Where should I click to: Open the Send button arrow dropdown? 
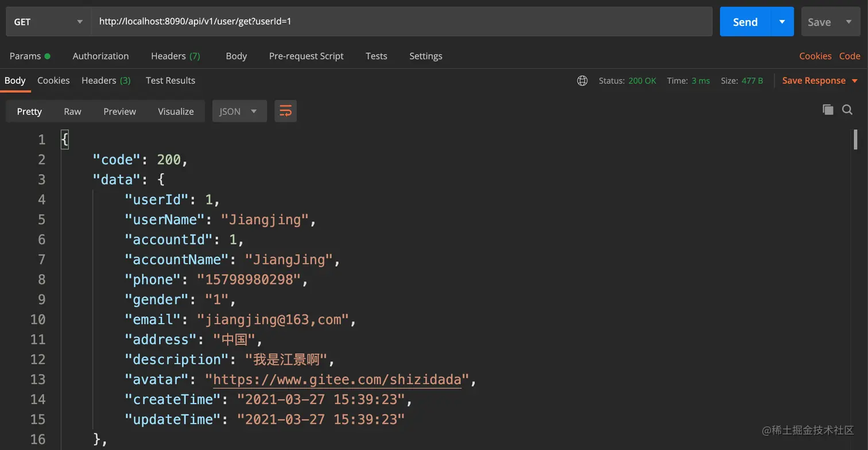pyautogui.click(x=782, y=22)
